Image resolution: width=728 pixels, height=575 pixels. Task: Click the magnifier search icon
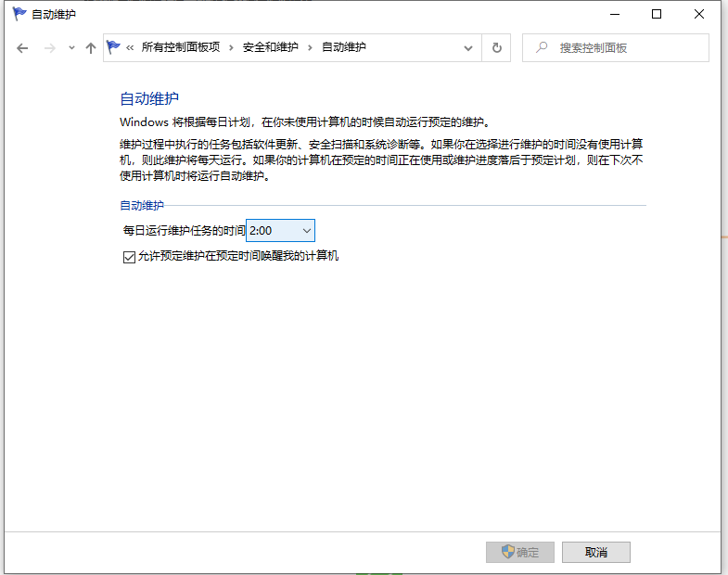[x=542, y=47]
